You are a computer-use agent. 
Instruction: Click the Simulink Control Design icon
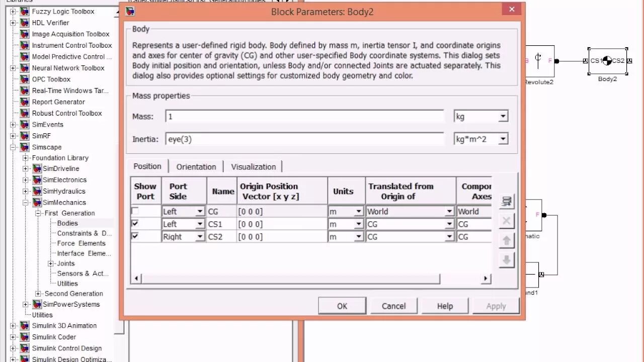pos(25,348)
